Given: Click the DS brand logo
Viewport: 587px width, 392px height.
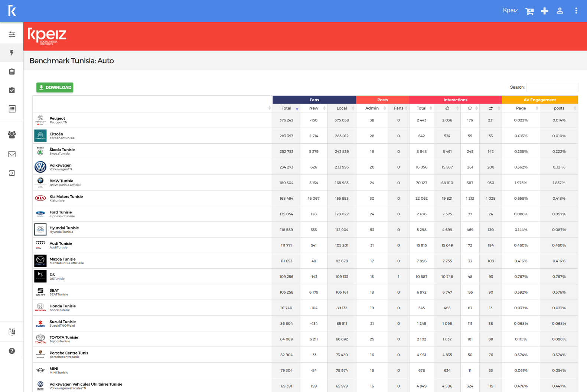Looking at the screenshot, I should (x=40, y=277).
